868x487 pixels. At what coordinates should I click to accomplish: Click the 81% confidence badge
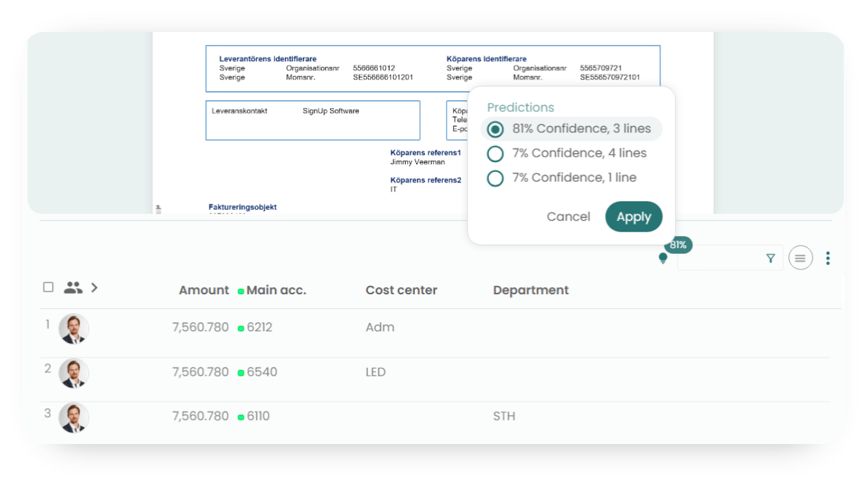678,245
